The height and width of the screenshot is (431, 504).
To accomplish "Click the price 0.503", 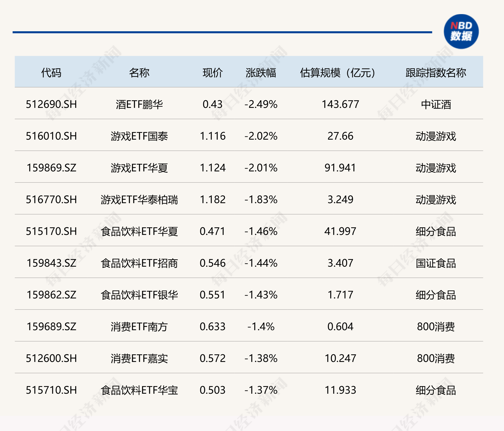I will [x=213, y=390].
